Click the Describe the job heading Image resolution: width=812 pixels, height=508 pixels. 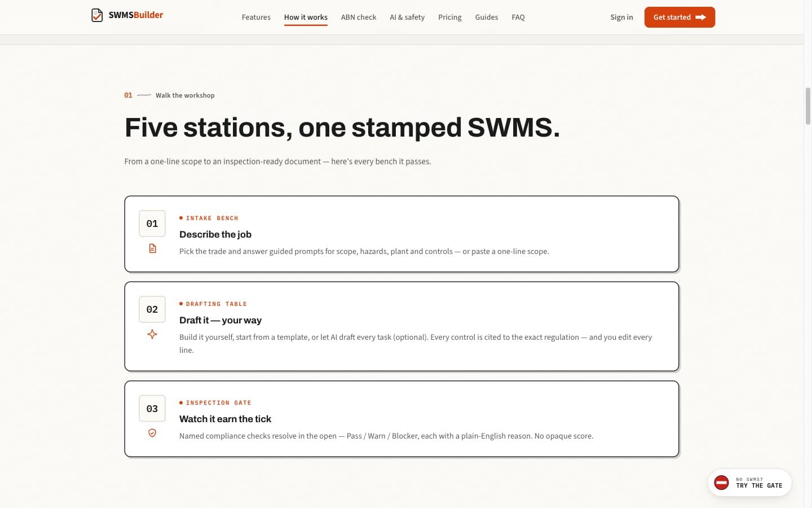tap(215, 234)
